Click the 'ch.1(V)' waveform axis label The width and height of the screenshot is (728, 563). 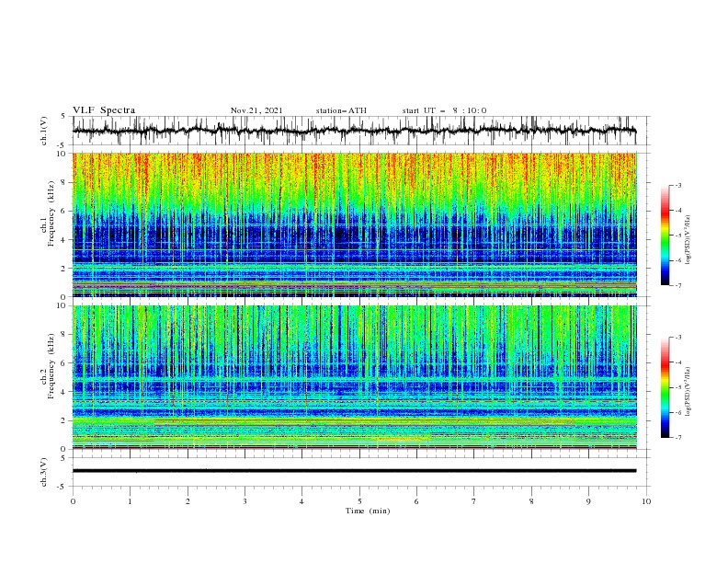(x=44, y=131)
